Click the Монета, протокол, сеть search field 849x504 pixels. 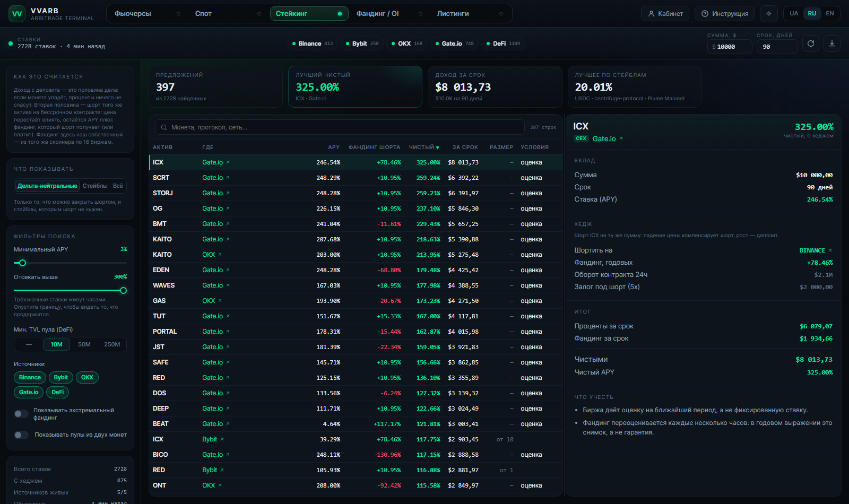(x=340, y=127)
